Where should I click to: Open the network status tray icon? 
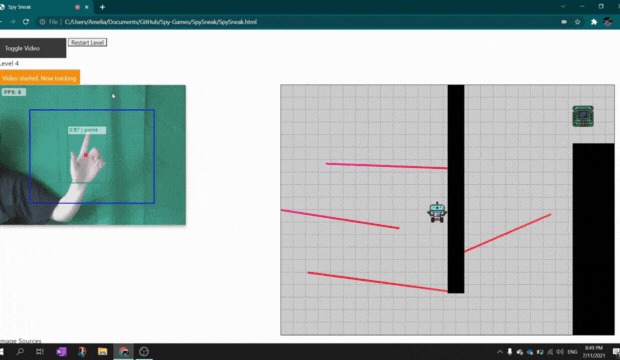(x=550, y=352)
